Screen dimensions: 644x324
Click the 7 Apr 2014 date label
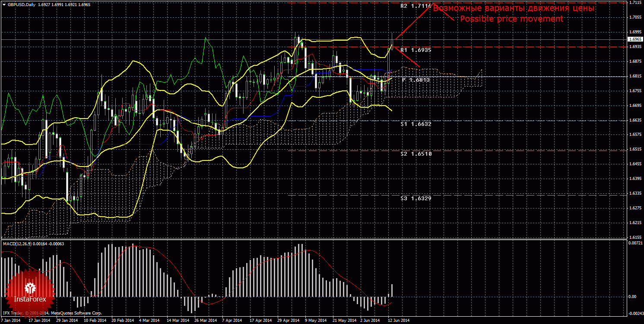232,321
